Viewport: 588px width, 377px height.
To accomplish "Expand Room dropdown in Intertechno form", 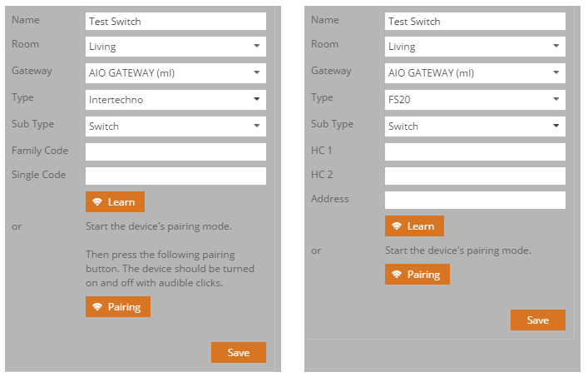I will 175,47.
